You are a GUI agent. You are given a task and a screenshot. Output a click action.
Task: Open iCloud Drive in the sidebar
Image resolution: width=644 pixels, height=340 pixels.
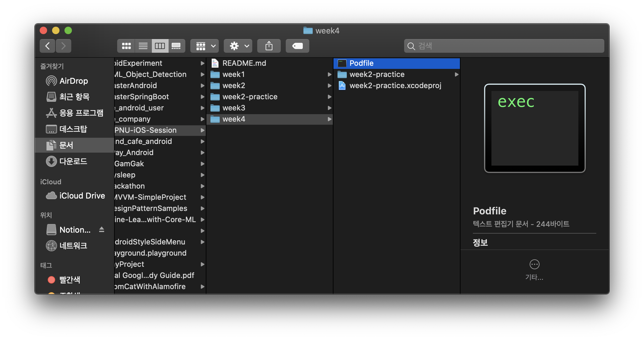[82, 196]
